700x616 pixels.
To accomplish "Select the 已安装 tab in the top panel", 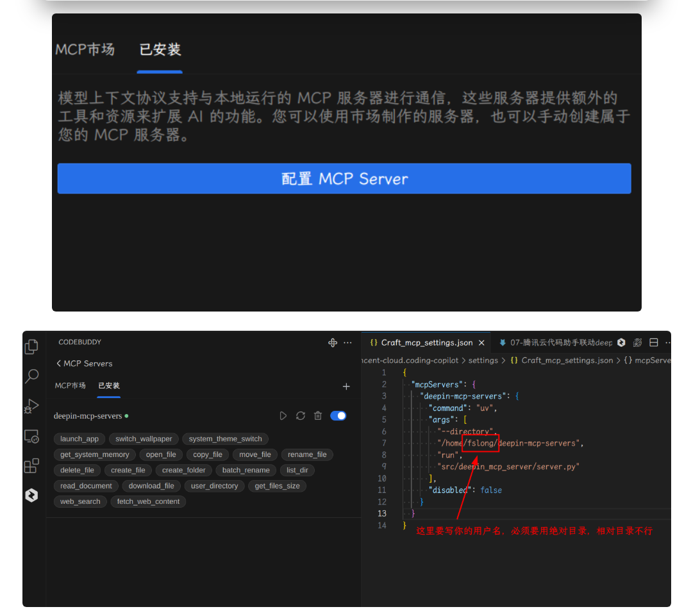I will coord(160,49).
